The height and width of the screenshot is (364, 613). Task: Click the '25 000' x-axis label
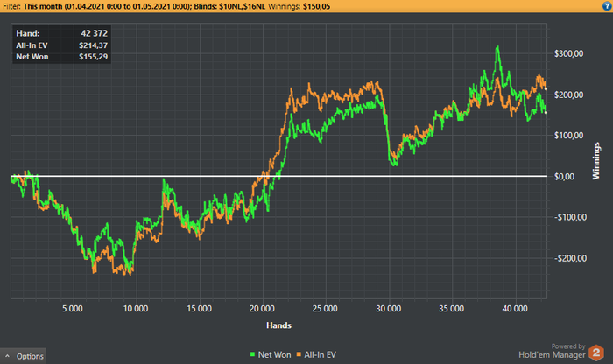[x=325, y=309]
